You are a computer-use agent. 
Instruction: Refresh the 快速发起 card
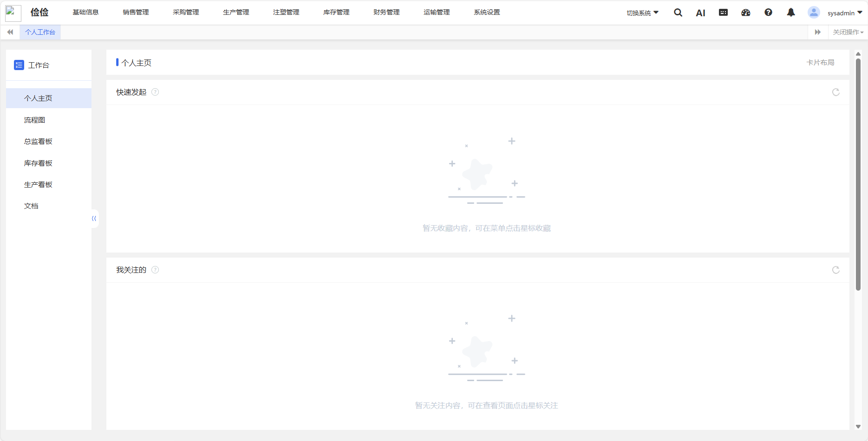click(836, 92)
